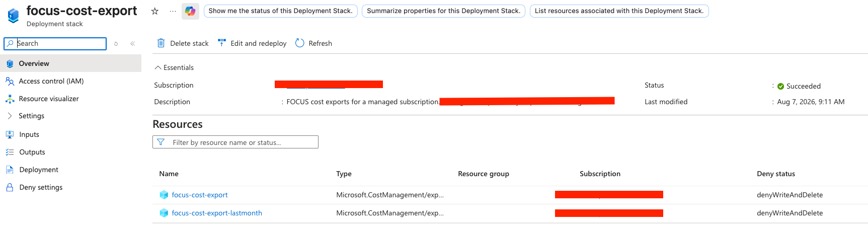The width and height of the screenshot is (868, 228).
Task: Focus the sidebar Search field
Action: 55,44
